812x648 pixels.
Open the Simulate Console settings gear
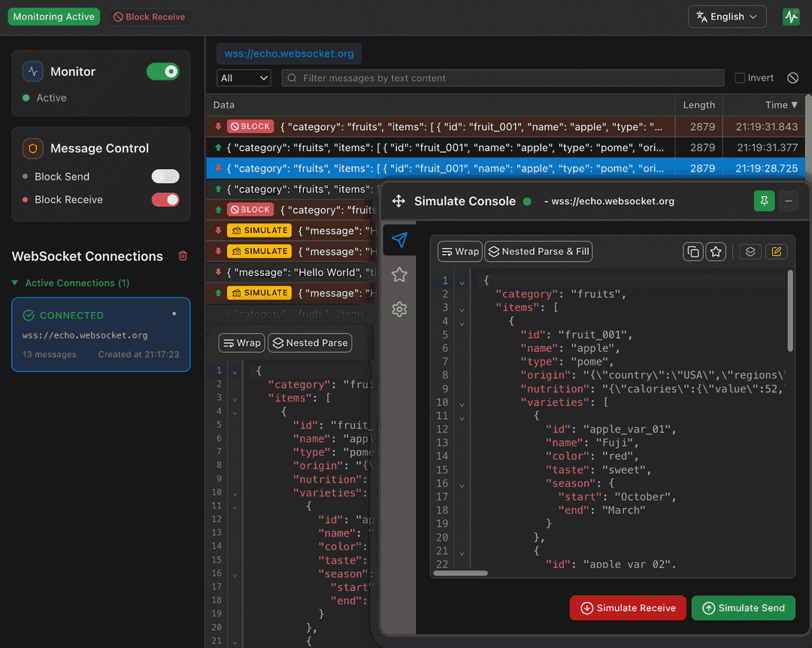(x=399, y=309)
